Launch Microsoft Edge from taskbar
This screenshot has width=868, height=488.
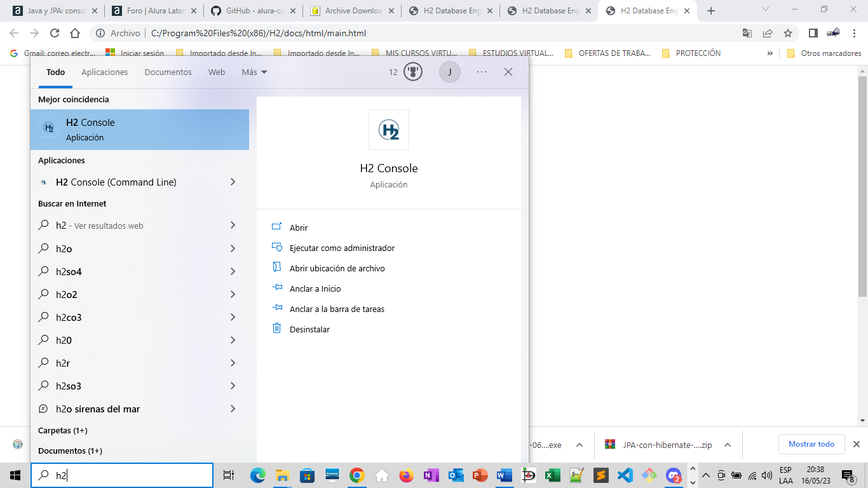[257, 475]
